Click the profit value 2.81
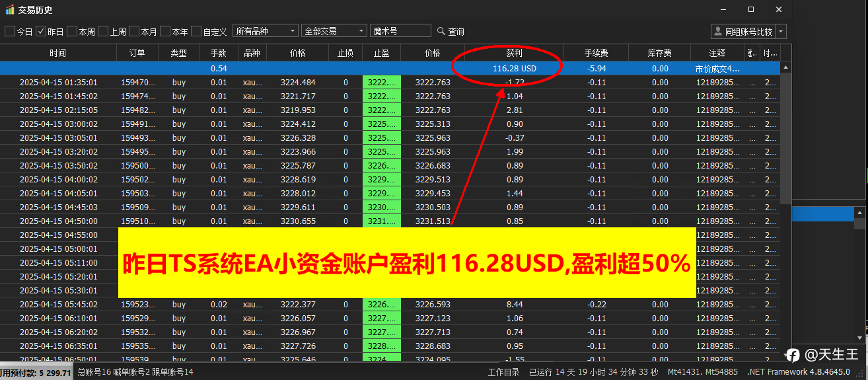868x380 pixels. (x=514, y=110)
